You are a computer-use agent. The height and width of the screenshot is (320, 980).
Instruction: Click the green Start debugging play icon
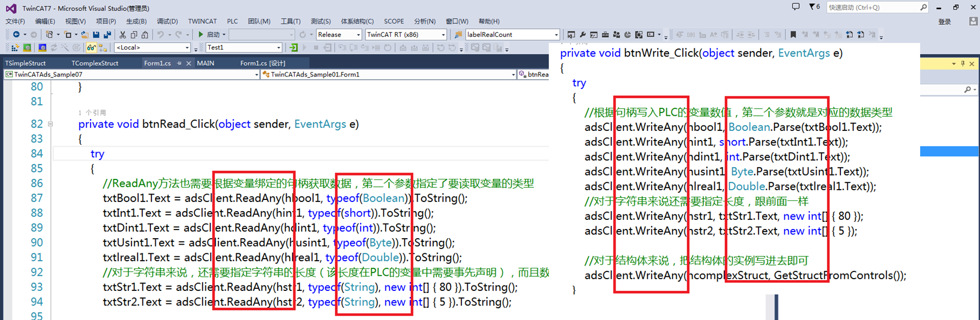click(201, 34)
